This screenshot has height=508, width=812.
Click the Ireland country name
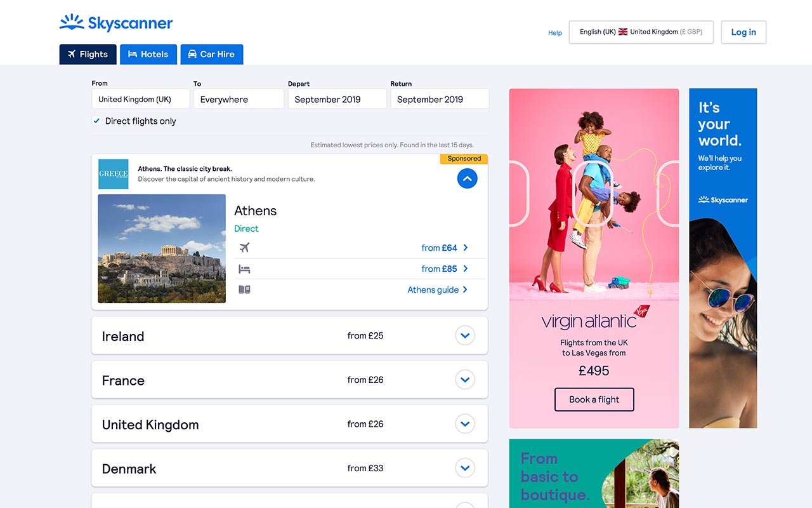(x=123, y=337)
